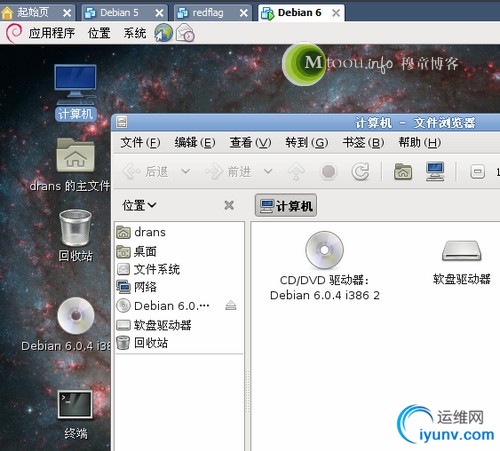
Task: Click the 计算机 location path button
Action: coord(286,206)
